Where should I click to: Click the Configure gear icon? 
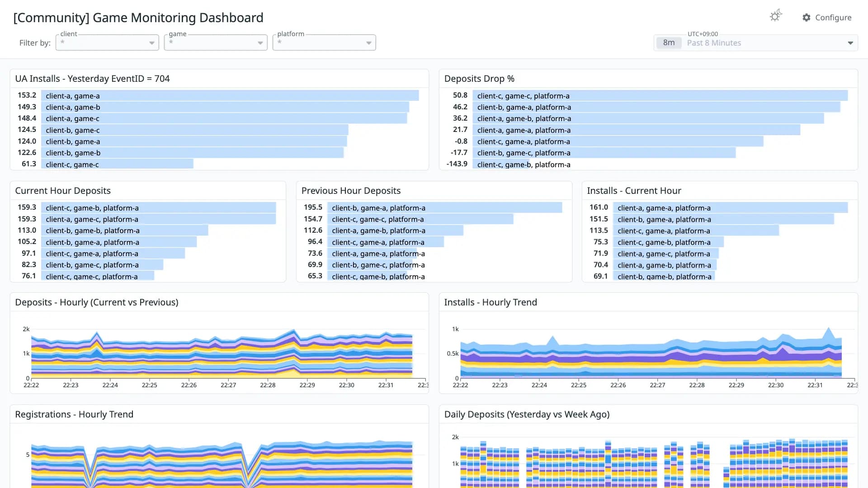coord(807,17)
